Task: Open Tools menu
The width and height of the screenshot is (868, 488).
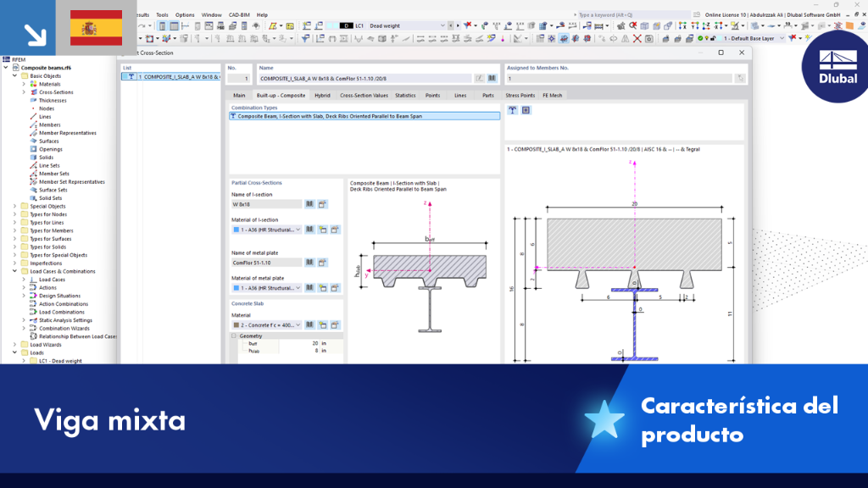Action: coord(162,15)
